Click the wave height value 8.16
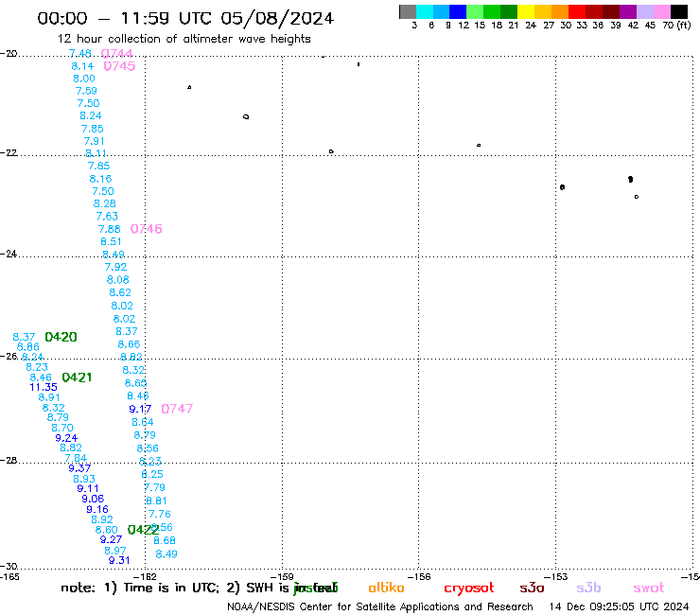700x615 pixels. click(100, 179)
